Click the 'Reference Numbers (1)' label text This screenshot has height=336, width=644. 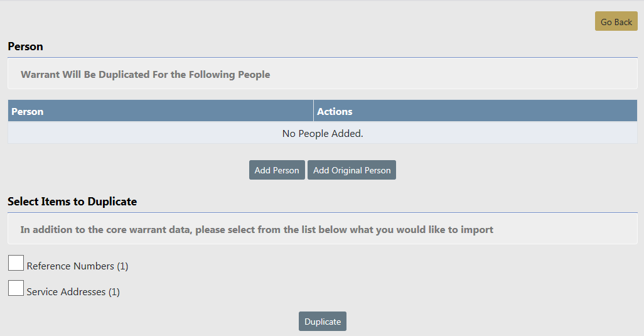pos(70,266)
